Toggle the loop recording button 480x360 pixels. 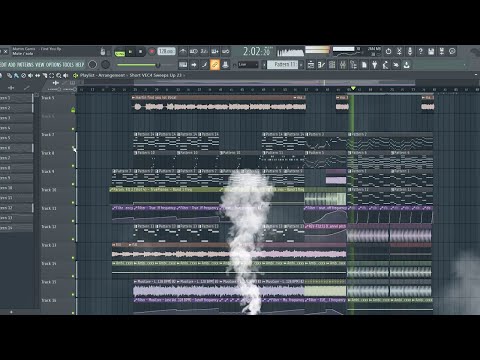pyautogui.click(x=226, y=51)
